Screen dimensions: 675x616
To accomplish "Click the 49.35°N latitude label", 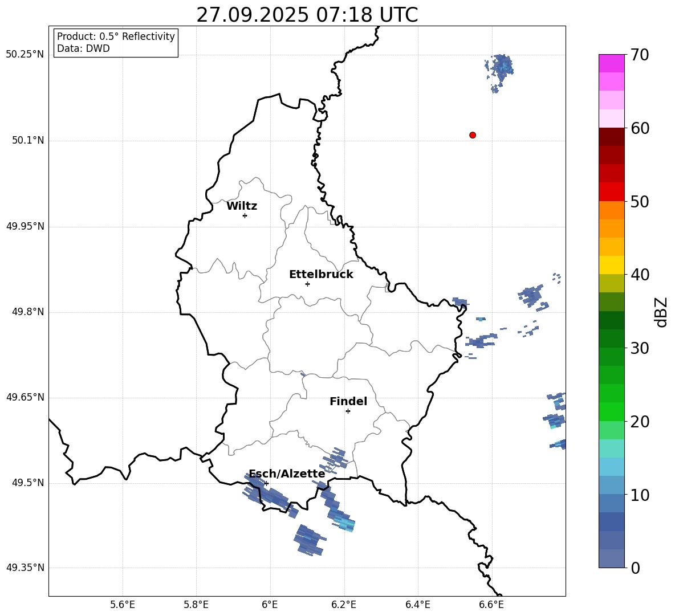I will 25,568.
